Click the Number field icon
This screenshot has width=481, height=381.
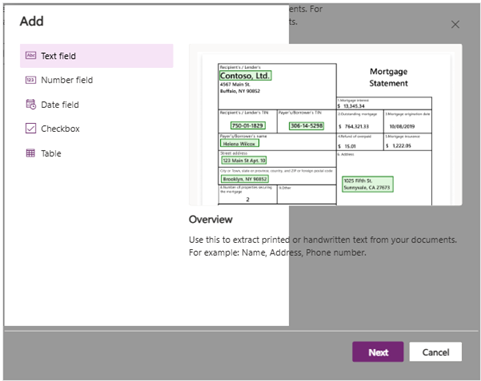[31, 80]
